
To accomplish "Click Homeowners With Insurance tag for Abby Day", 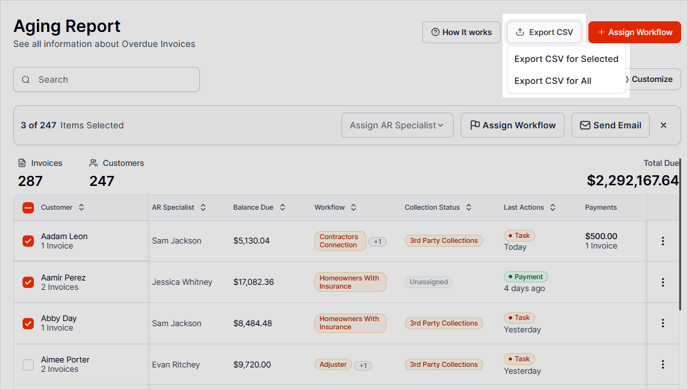I will click(x=350, y=323).
